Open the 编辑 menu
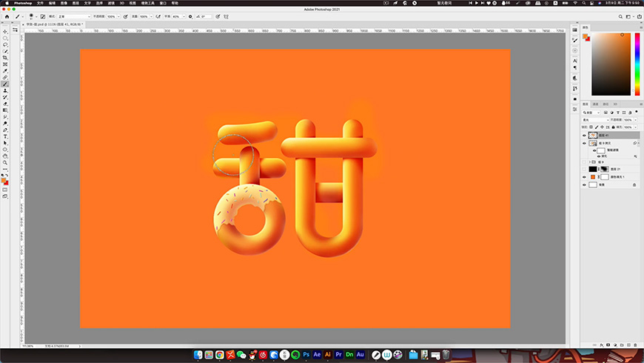Image resolution: width=644 pixels, height=363 pixels. tap(52, 3)
